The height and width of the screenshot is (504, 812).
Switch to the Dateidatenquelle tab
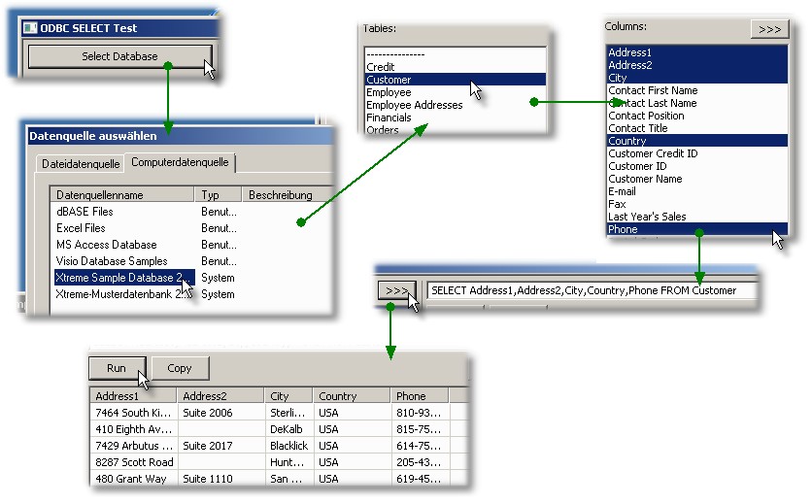(x=81, y=164)
